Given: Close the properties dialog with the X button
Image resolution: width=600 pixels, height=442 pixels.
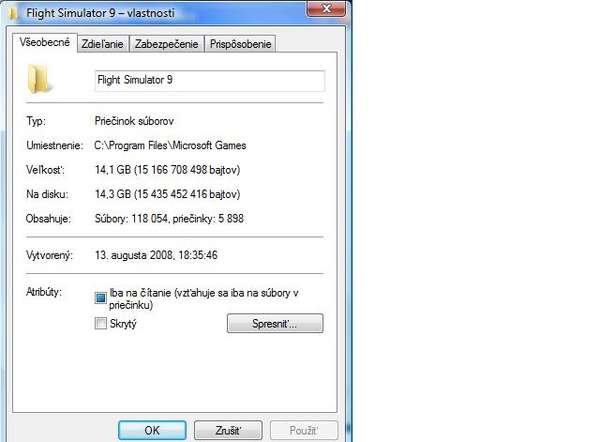Looking at the screenshot, I should pyautogui.click(x=326, y=8).
